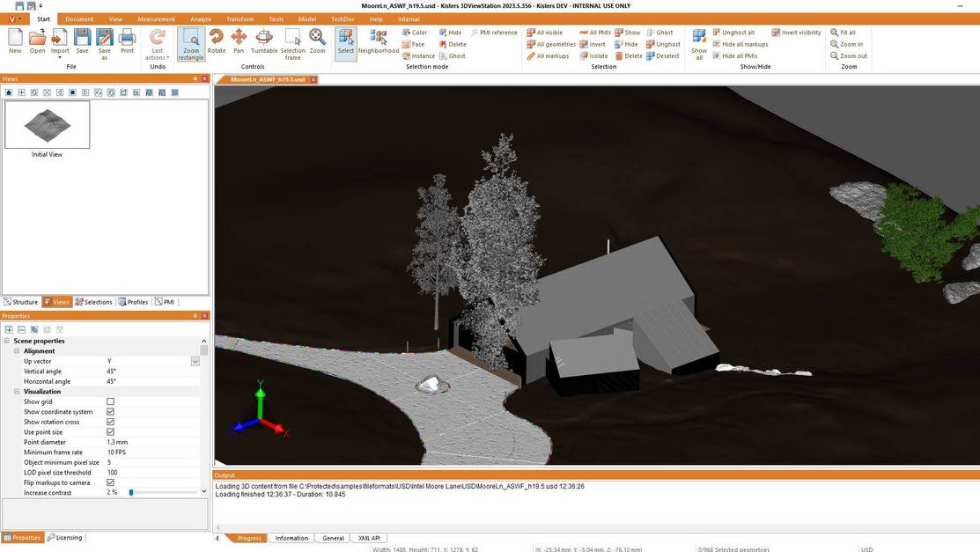Choose the Selection frame tool

tap(292, 44)
